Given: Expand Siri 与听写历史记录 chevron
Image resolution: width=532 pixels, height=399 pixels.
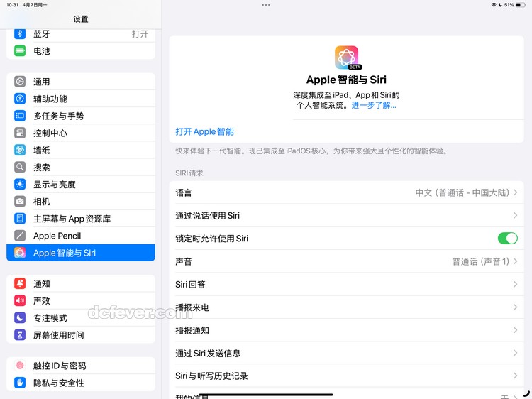Looking at the screenshot, I should [515, 376].
